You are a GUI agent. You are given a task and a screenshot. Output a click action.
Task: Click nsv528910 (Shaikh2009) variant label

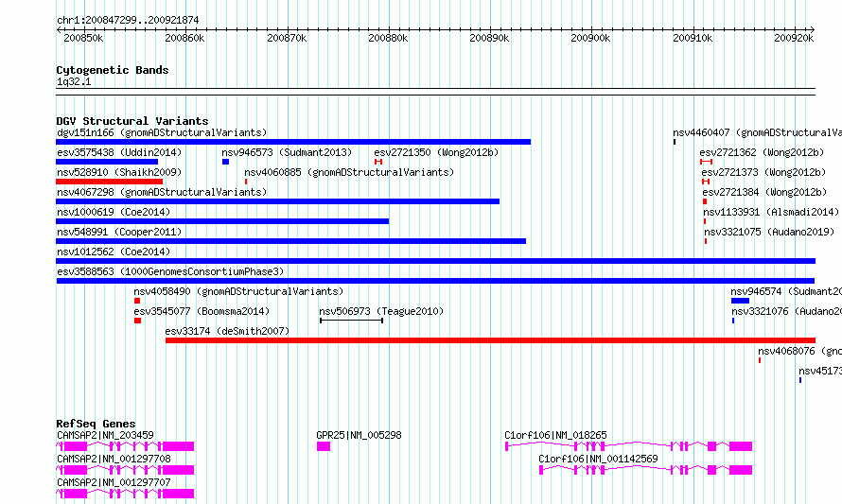(119, 172)
